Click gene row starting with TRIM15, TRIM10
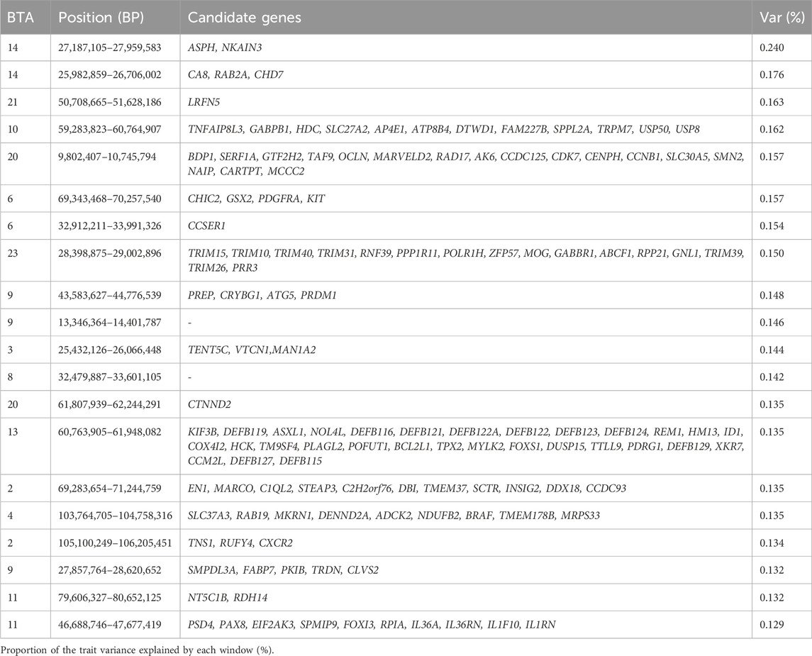This screenshot has height=656, width=812. pyautogui.click(x=466, y=260)
